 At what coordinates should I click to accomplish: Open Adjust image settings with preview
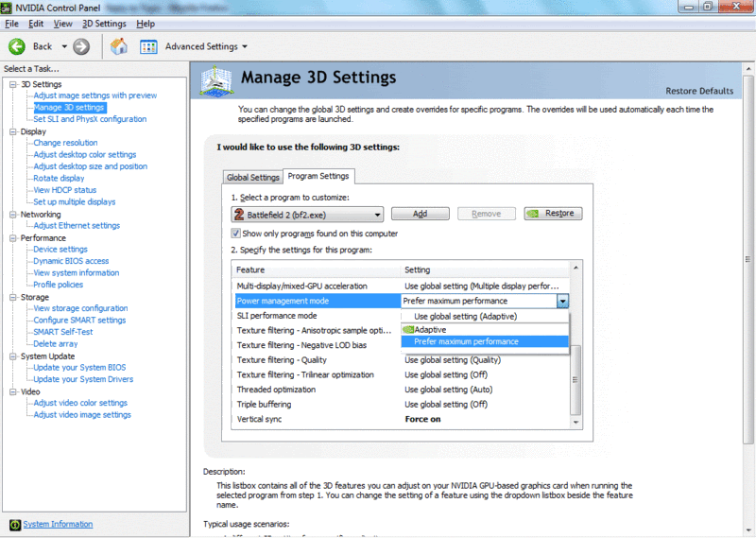[x=95, y=95]
